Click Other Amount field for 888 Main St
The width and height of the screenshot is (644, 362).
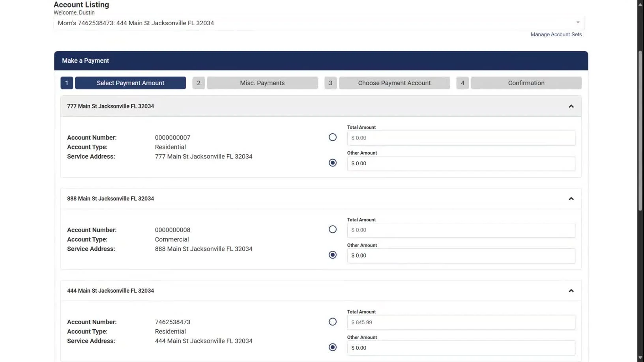click(x=461, y=256)
